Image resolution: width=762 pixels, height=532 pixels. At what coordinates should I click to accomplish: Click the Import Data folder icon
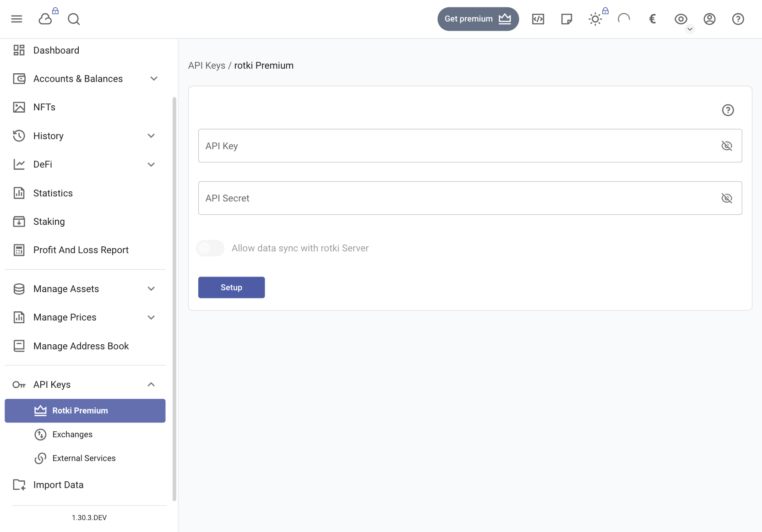click(x=19, y=485)
